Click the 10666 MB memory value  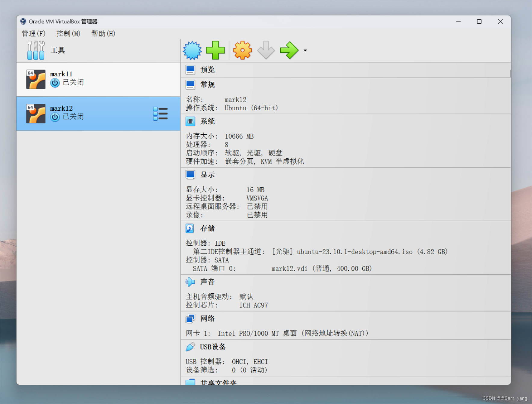239,136
